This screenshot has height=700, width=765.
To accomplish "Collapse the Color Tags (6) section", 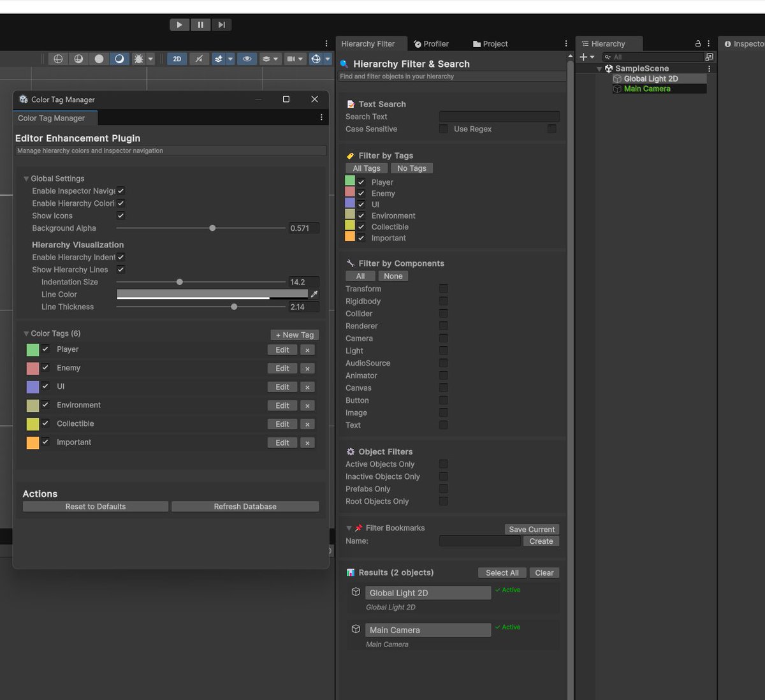I will coord(26,333).
